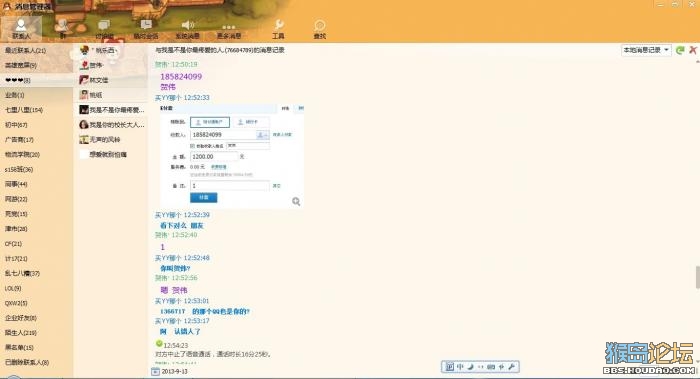Viewport: 700px width, 379px height.
Task: Click the green refresh icon beside record dropdown
Action: click(x=680, y=50)
